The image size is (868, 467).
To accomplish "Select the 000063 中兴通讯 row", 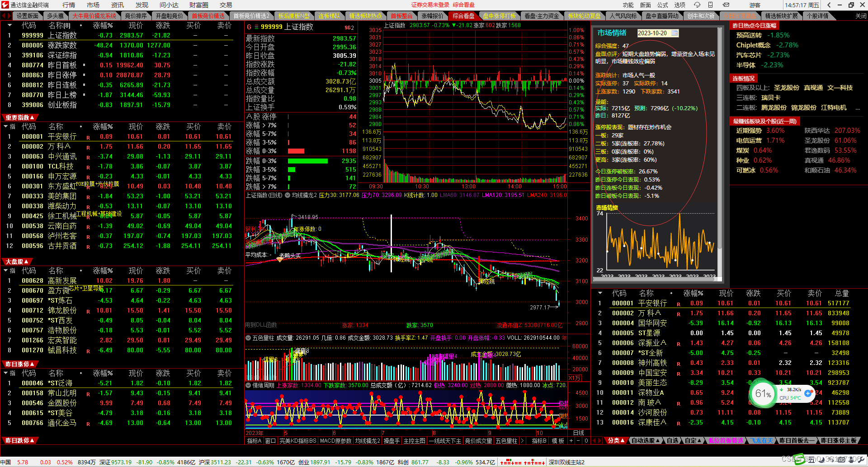I will [122, 156].
